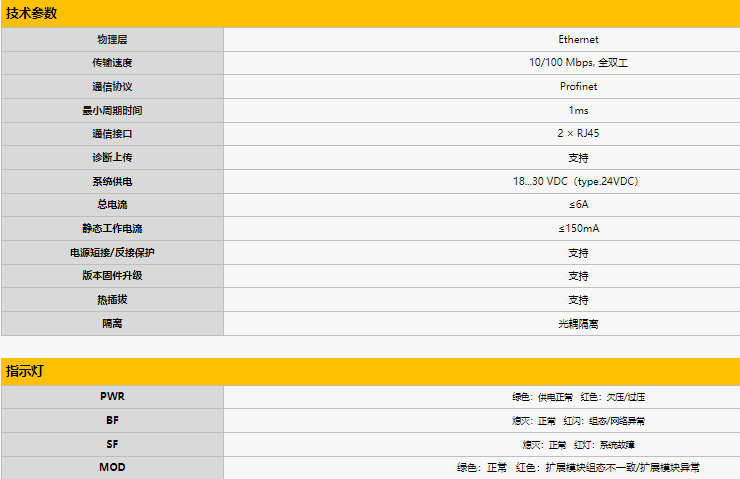
Task: Click the Profinet protocol value
Action: click(578, 87)
